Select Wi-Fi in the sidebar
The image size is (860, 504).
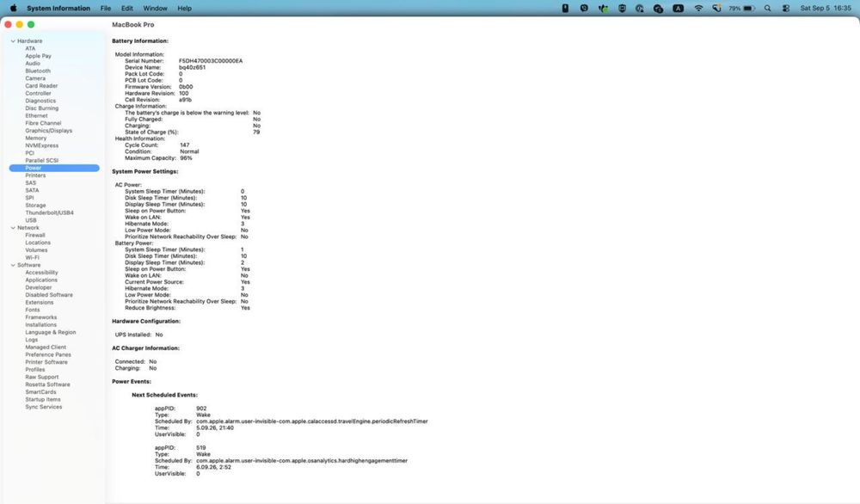32,258
